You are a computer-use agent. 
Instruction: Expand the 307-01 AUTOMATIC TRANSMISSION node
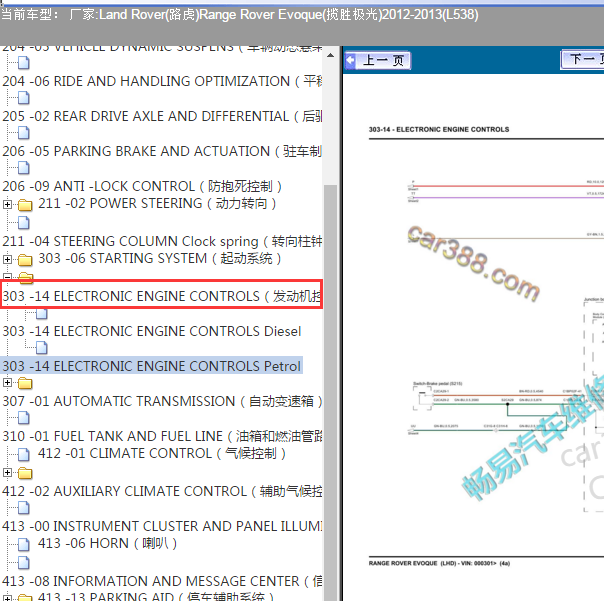point(7,383)
